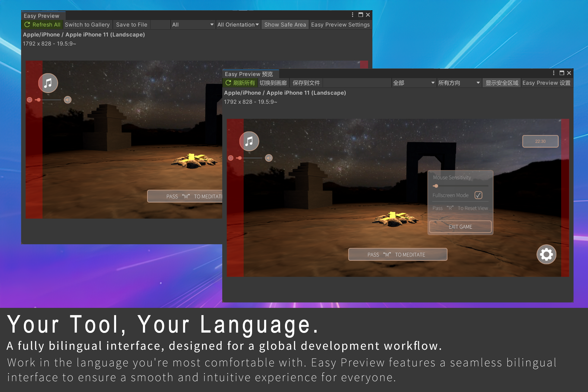Open the settings gear in the game preview
Viewport: 588px width, 392px height.
point(546,254)
